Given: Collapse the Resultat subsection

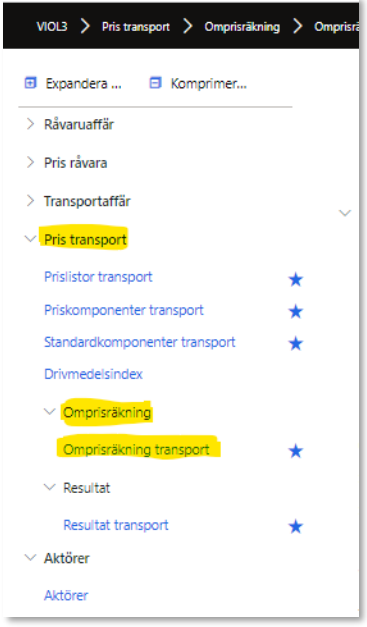Looking at the screenshot, I should point(50,487).
